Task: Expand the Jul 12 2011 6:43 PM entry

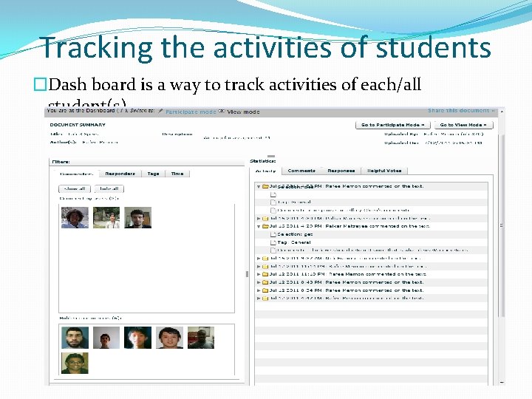Action: click(259, 282)
